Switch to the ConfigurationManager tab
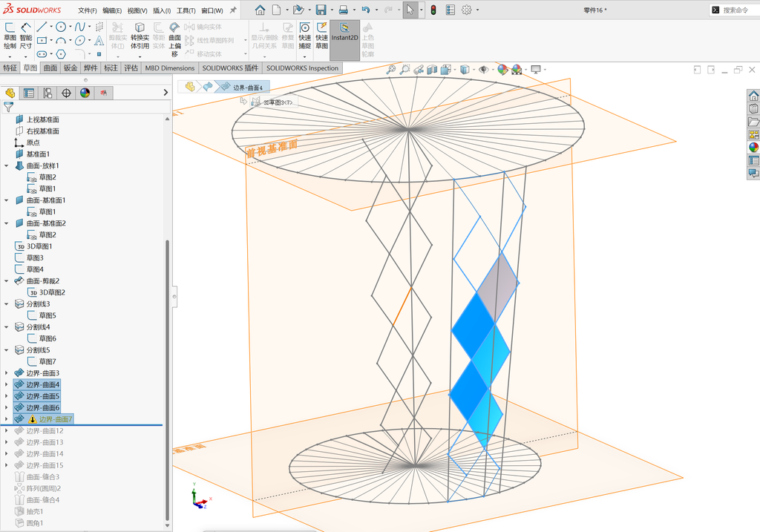The width and height of the screenshot is (760, 532). pyautogui.click(x=47, y=93)
